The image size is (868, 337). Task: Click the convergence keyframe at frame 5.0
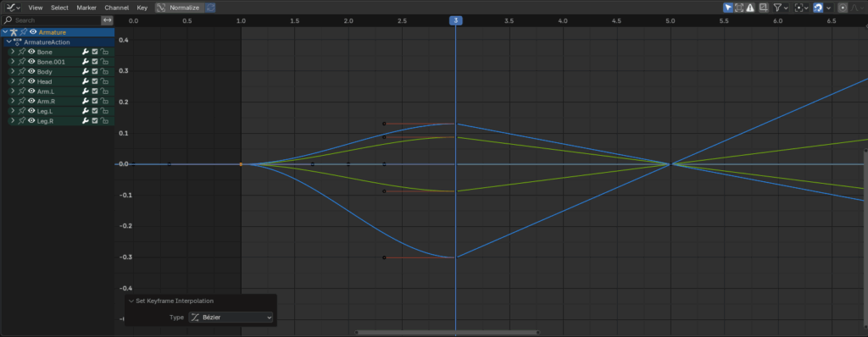(670, 164)
